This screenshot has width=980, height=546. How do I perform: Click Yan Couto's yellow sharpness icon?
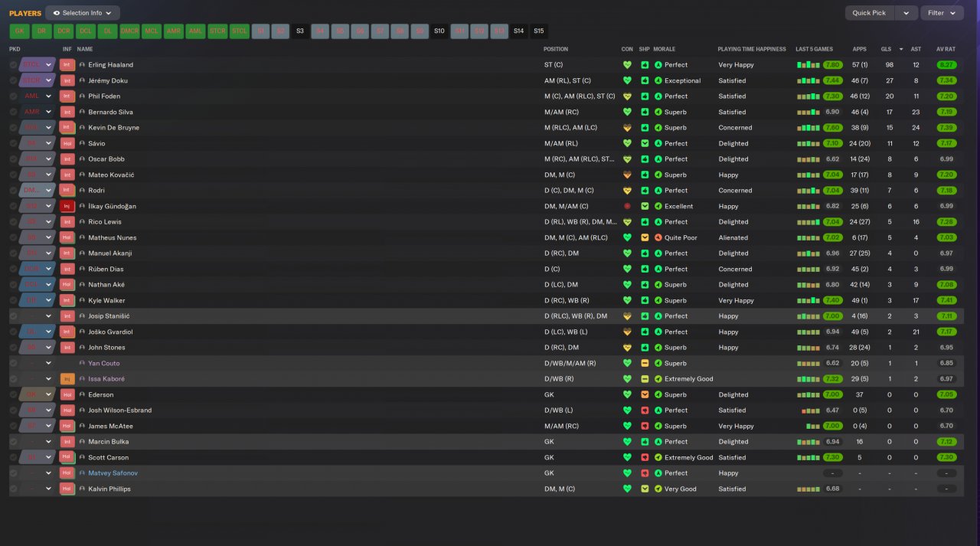645,363
